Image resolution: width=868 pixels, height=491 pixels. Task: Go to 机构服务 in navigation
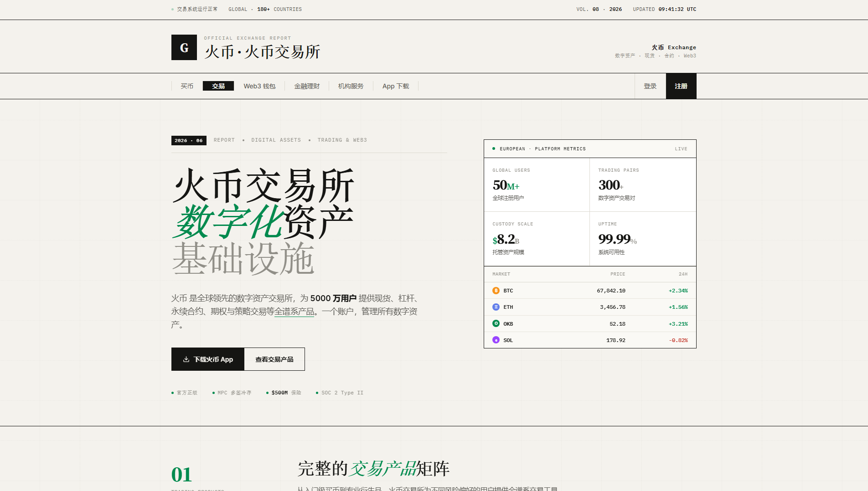(351, 86)
